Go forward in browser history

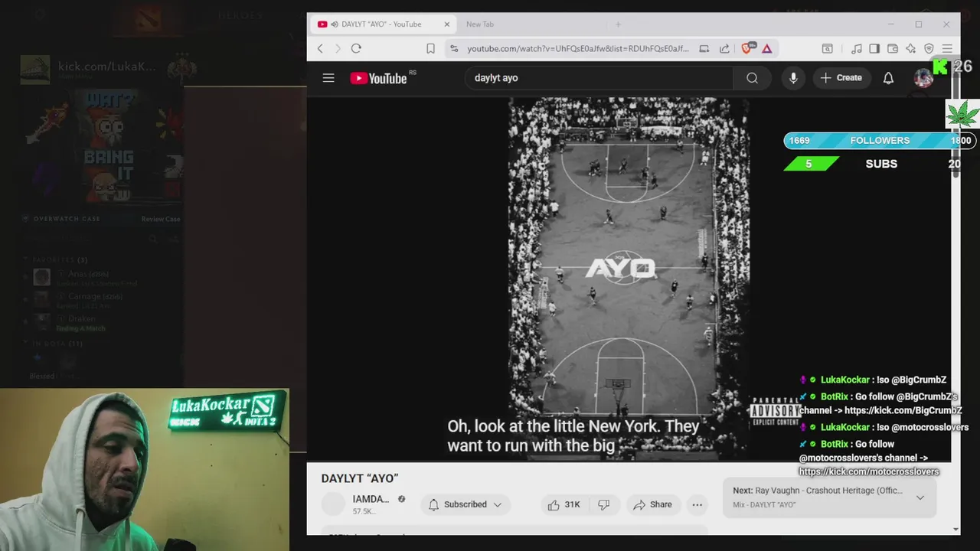point(338,48)
